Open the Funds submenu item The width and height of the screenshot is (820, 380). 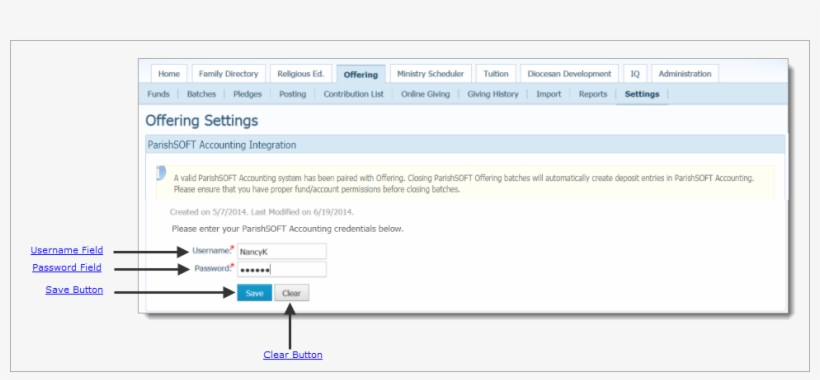[x=158, y=94]
